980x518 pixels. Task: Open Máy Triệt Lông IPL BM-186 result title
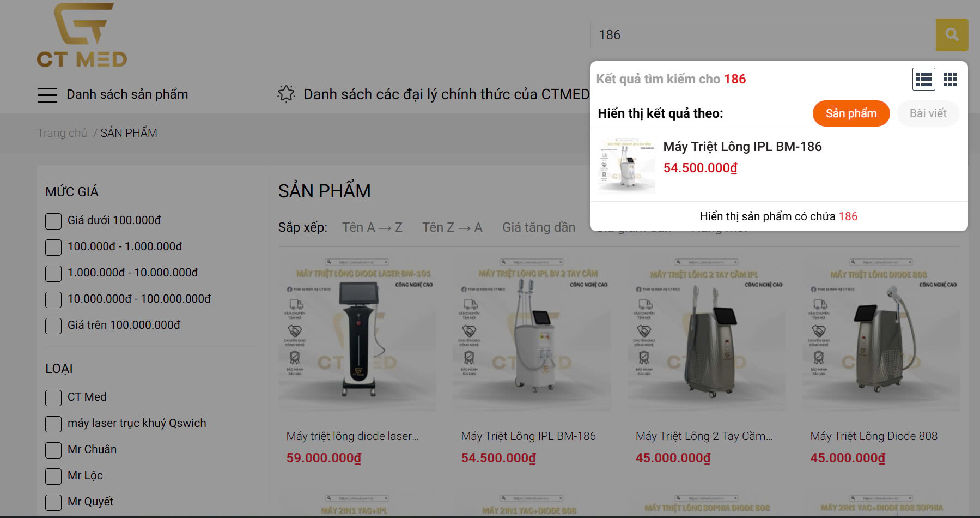[742, 147]
